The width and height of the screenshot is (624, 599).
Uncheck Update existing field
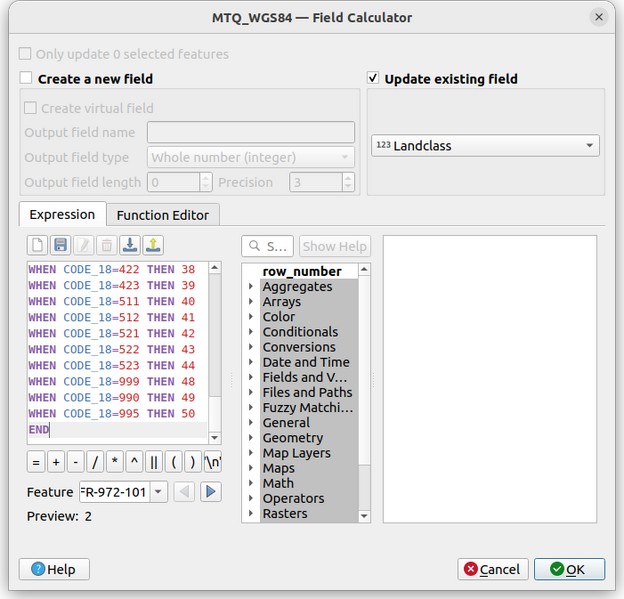(x=373, y=78)
